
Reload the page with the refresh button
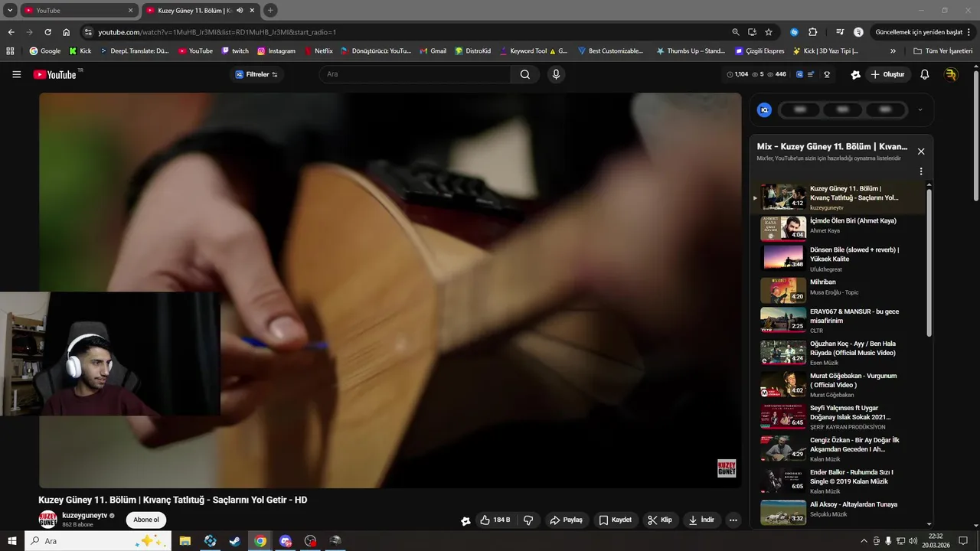pos(47,32)
